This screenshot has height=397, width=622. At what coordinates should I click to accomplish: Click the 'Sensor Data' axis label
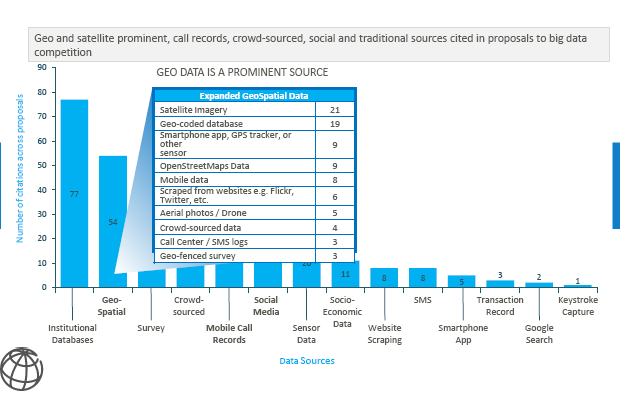306,334
